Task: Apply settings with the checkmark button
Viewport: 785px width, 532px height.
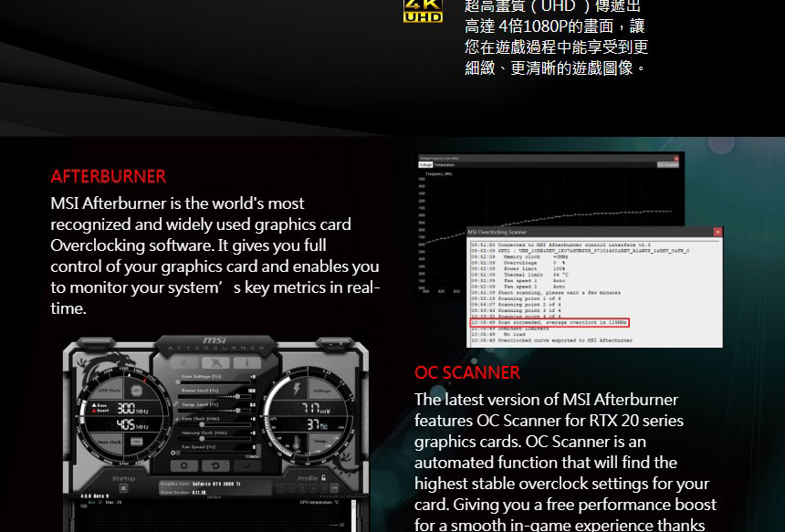Action: pos(247,466)
